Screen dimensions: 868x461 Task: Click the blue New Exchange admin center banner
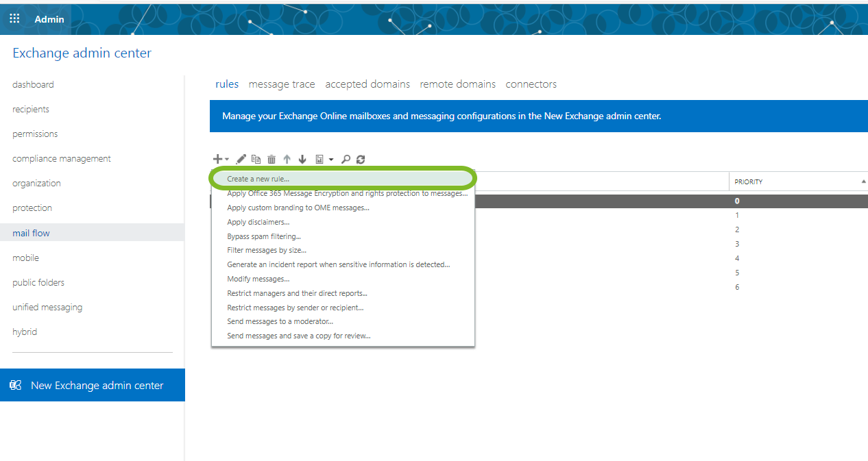539,116
